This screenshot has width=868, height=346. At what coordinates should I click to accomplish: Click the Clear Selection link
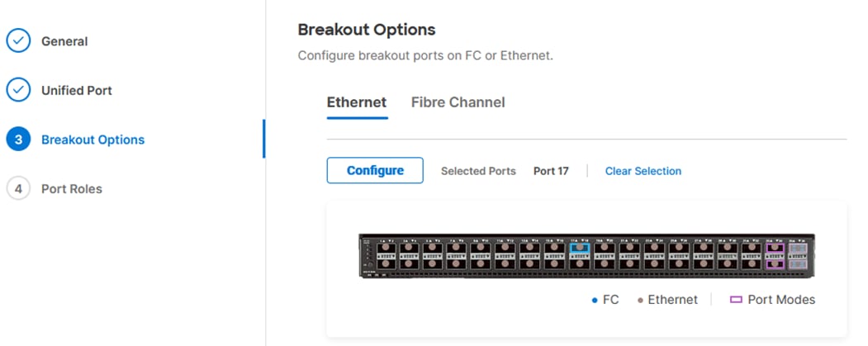(643, 171)
